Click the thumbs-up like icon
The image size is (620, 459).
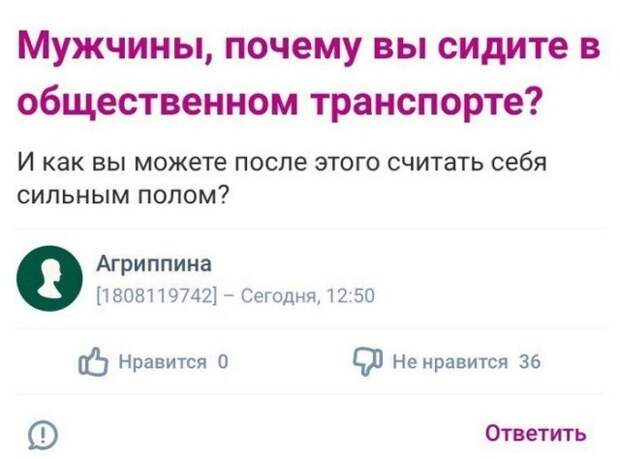(x=93, y=361)
